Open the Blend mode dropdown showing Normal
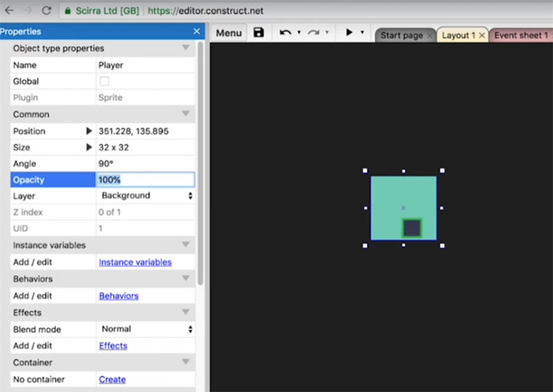Viewport: 553px width, 392px height. pos(145,329)
